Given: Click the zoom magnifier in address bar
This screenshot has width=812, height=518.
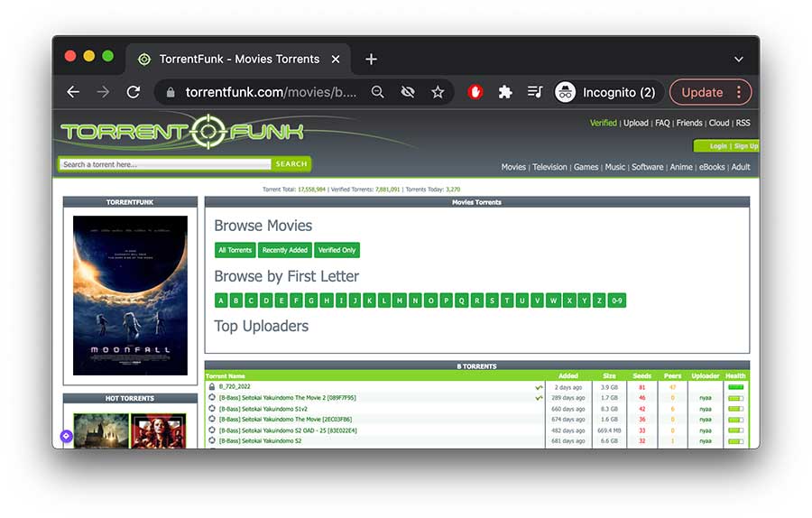Looking at the screenshot, I should coord(378,92).
